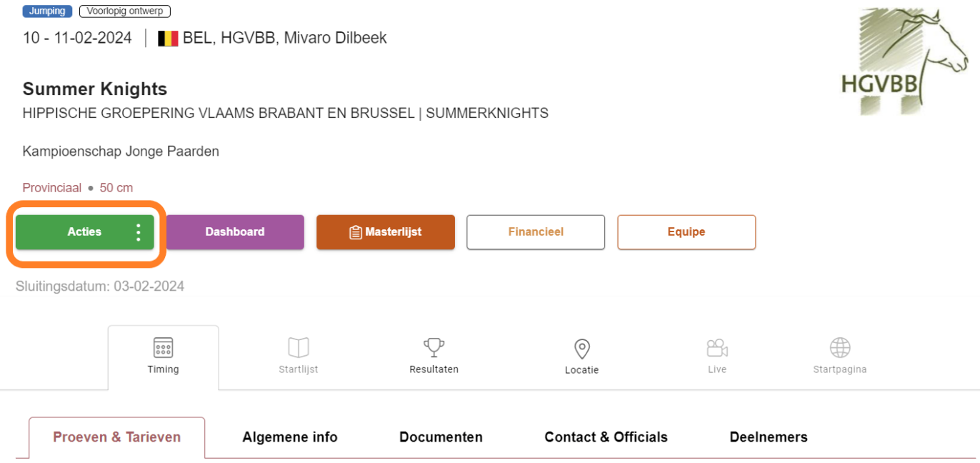Select the Resultaten trophy icon

pyautogui.click(x=434, y=348)
